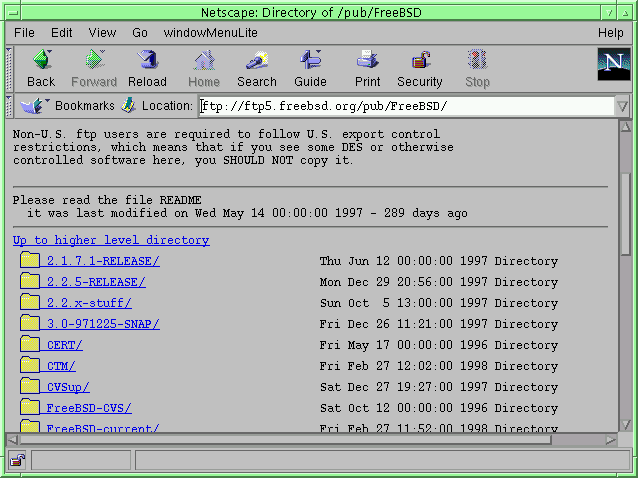Go to the Home page icon
This screenshot has height=478, width=638.
tap(204, 60)
